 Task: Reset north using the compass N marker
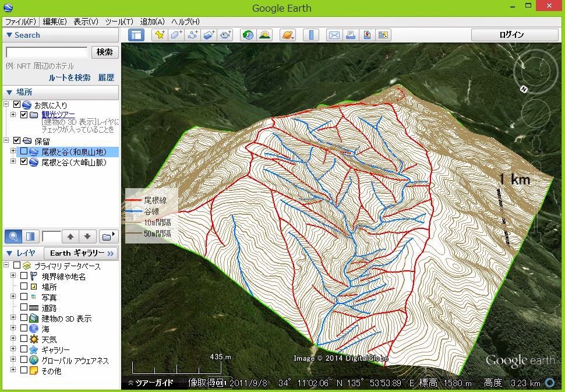pos(524,89)
